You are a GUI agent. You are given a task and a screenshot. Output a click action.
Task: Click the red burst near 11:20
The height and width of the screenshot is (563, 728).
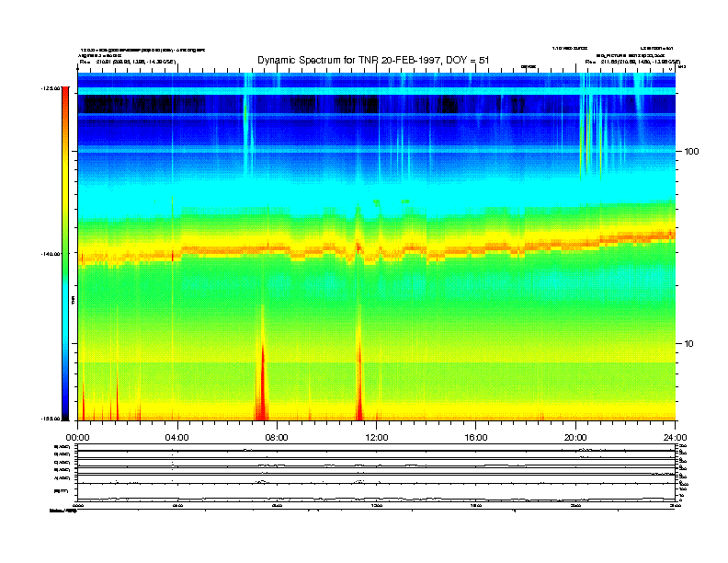tap(359, 381)
